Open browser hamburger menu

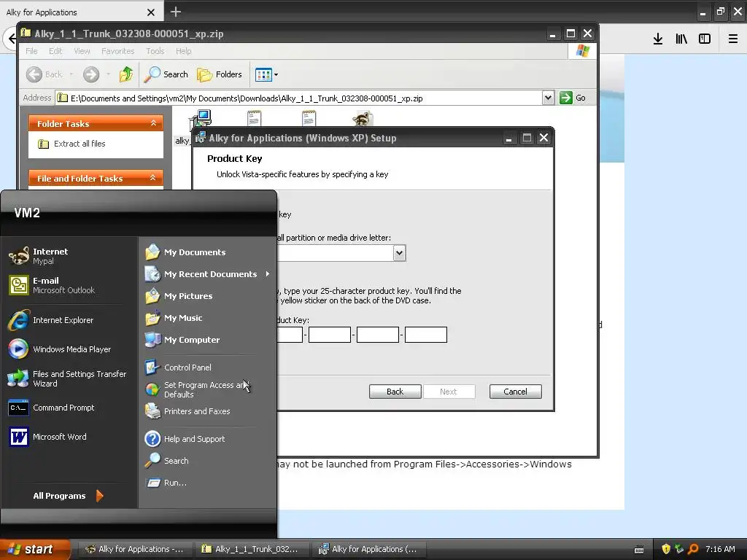point(733,39)
